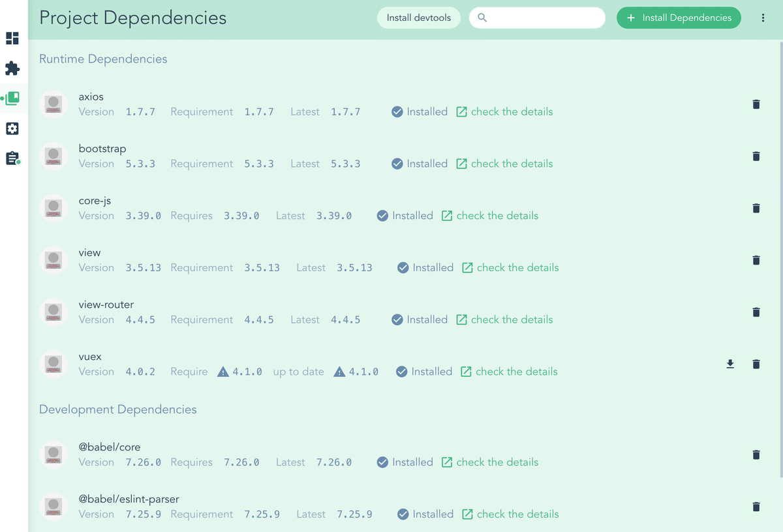The image size is (783, 532).
Task: Open check the details for @babel/eslint-parser
Action: click(510, 514)
